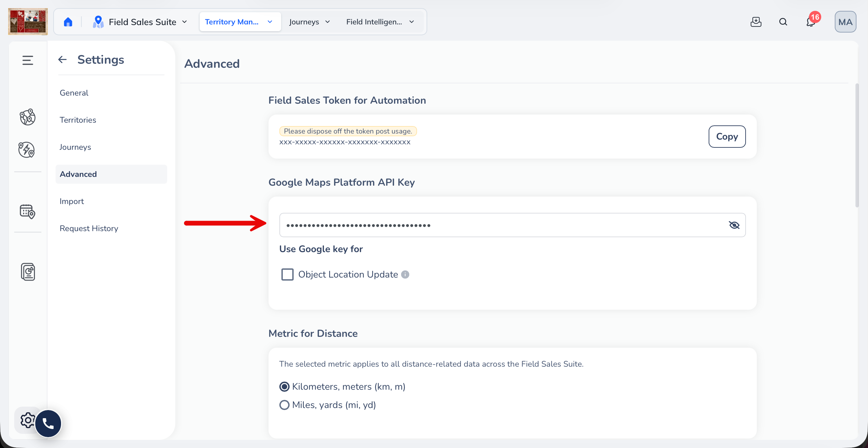Viewport: 868px width, 448px height.
Task: Expand Field Intelligen... dropdown
Action: coord(412,22)
